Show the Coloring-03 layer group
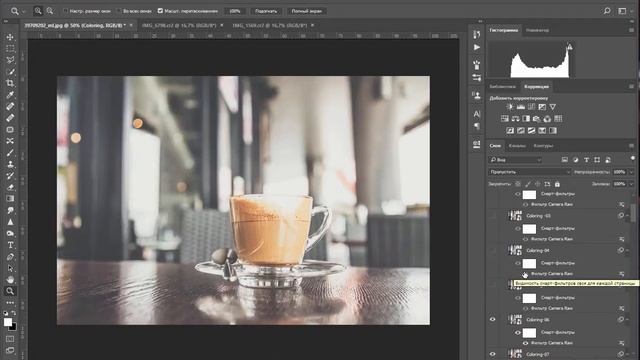 point(493,216)
